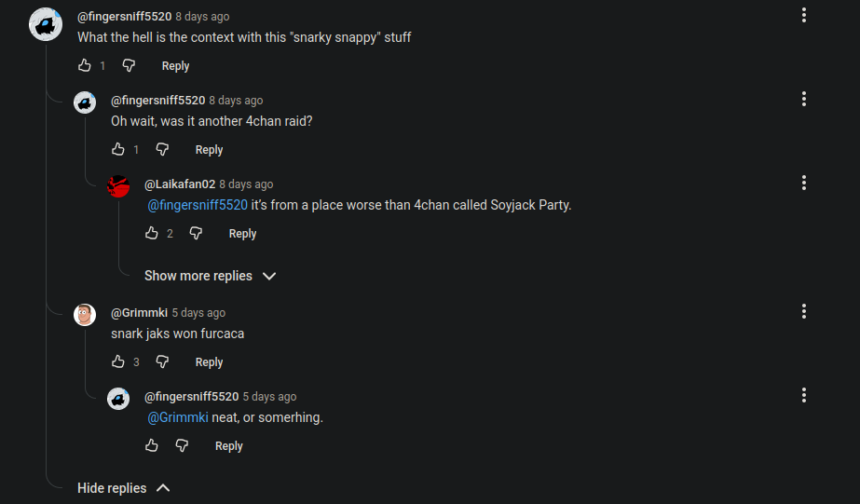Click the @Grimmki mention link

[178, 417]
